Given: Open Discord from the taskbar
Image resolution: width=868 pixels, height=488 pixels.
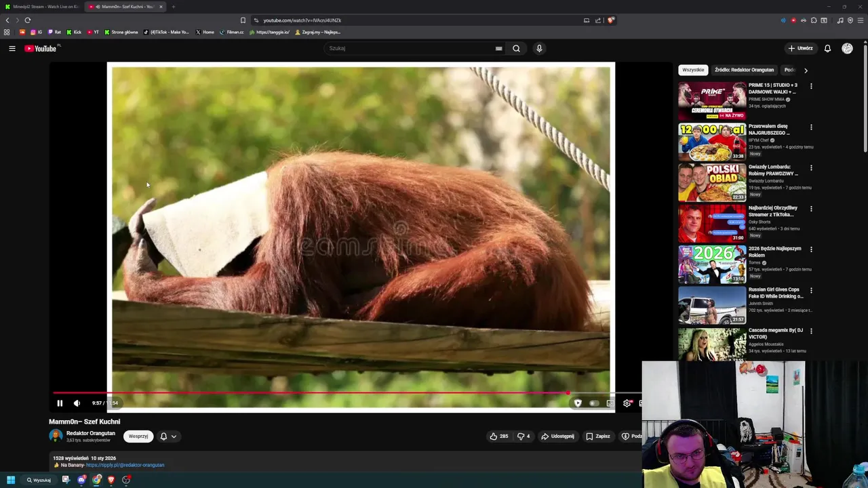Looking at the screenshot, I should (x=81, y=480).
